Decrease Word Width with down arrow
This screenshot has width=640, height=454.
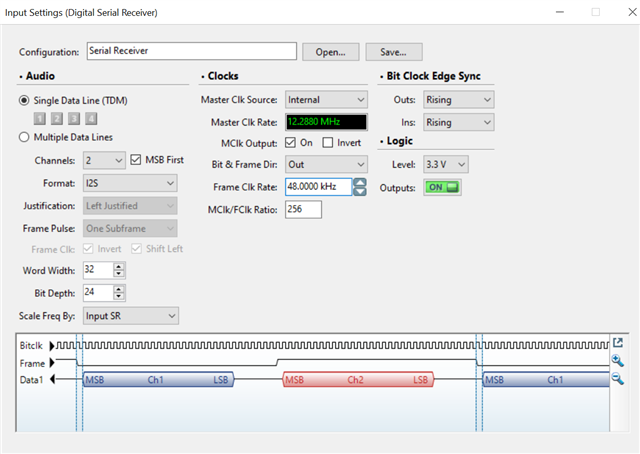click(118, 274)
